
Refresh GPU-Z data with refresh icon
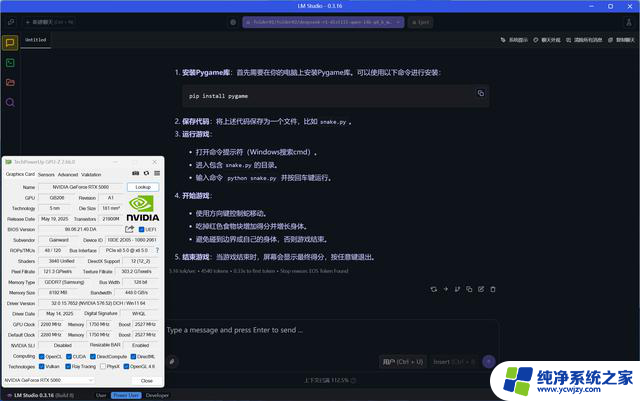tap(146, 173)
